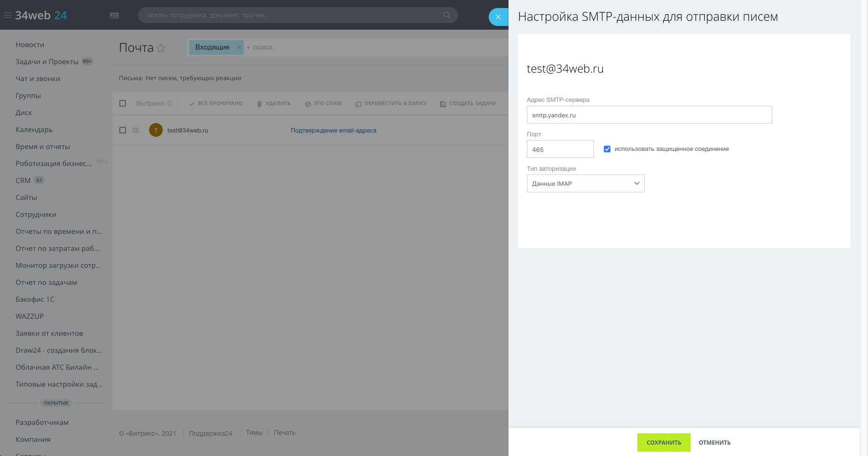Close the SMTP settings side panel
Viewport: 868px width, 456px height.
coord(498,17)
